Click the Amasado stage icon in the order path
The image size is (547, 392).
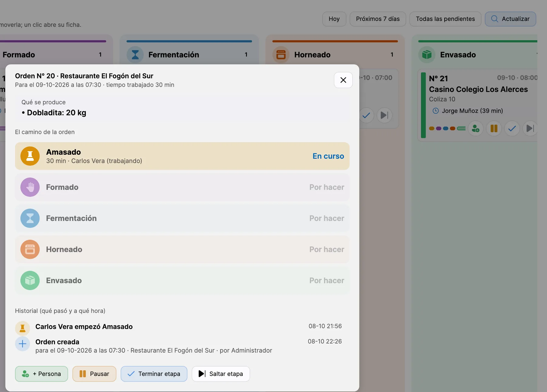[x=30, y=156]
